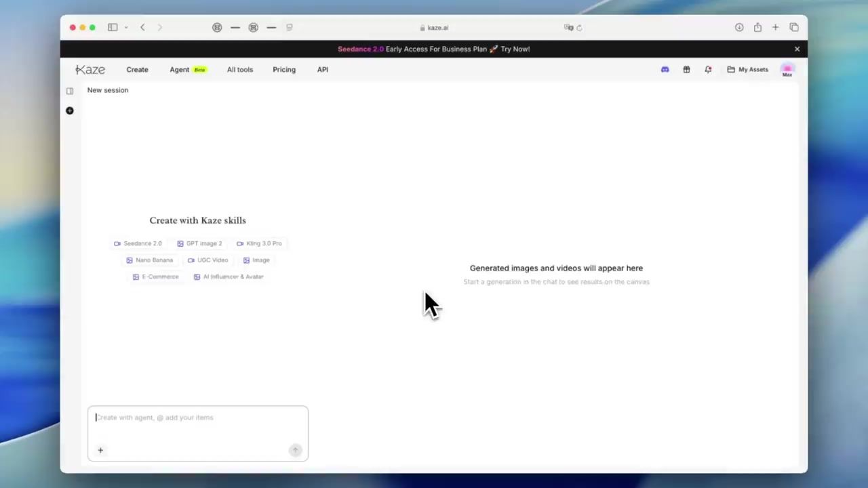Open Safari downloads
868x488 pixels.
click(739, 27)
